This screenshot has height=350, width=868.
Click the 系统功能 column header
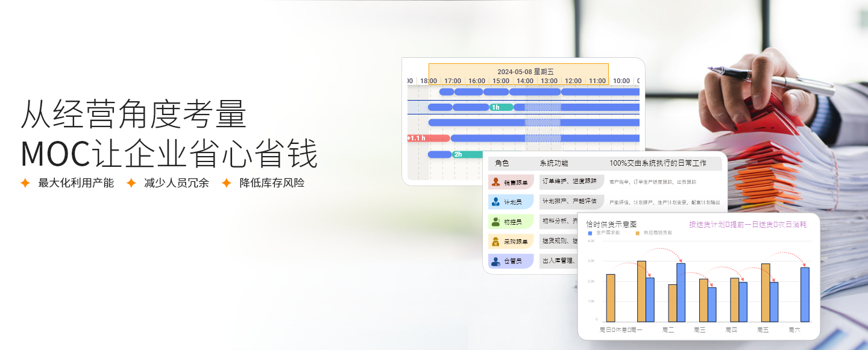(x=553, y=163)
